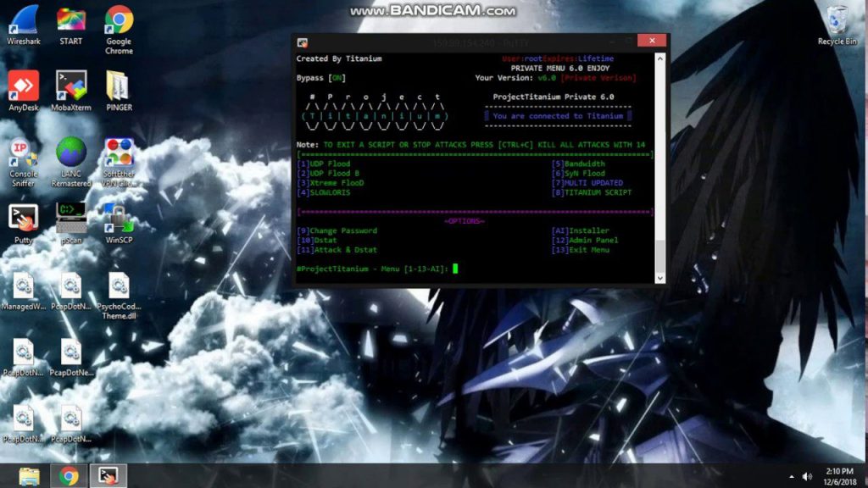Click the AnyDesk desktop icon

coord(24,86)
